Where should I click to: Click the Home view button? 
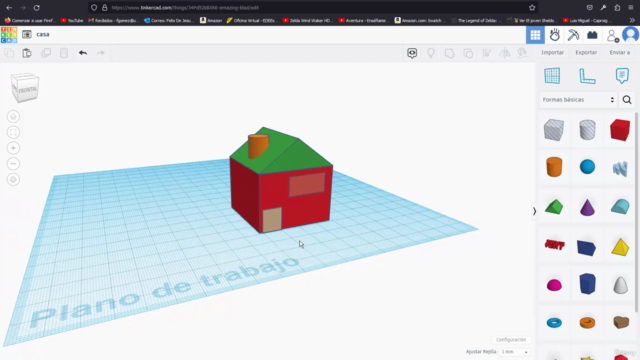(13, 117)
